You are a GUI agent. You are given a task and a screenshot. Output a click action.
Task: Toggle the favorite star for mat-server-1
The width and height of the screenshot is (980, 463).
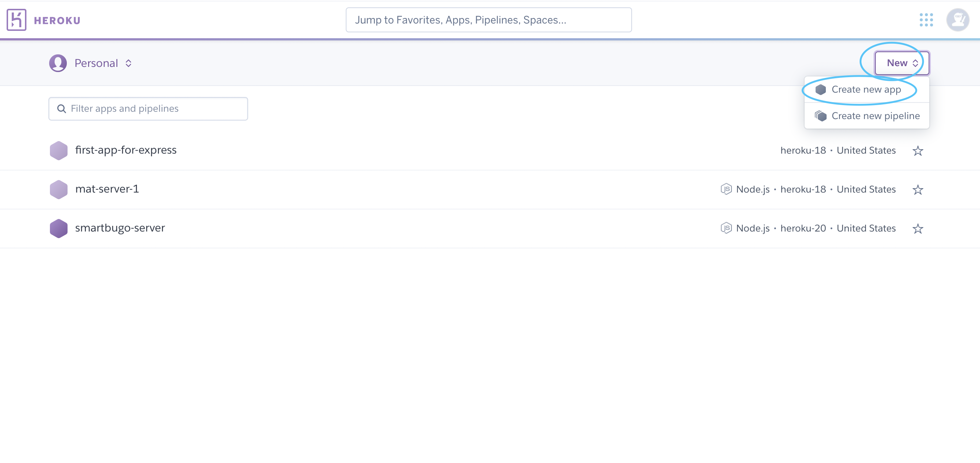point(918,190)
